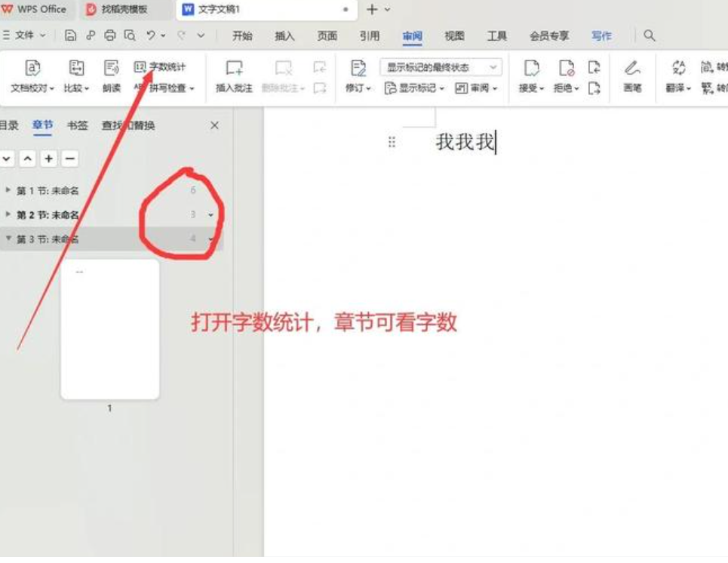
Task: Open 字数统计 word count
Action: (161, 67)
